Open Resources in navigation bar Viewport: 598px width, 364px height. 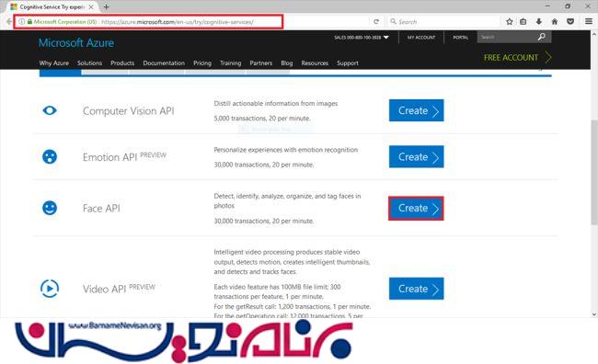[x=315, y=63]
